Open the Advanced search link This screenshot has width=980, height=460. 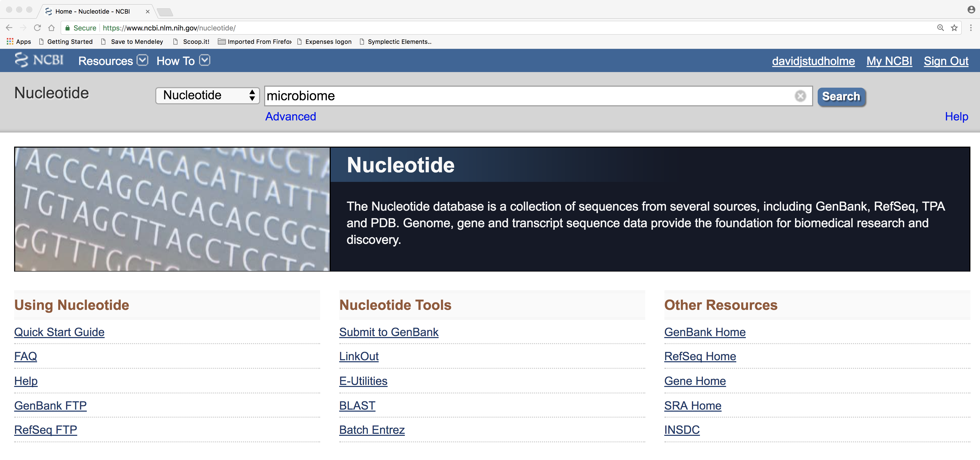[x=290, y=116]
